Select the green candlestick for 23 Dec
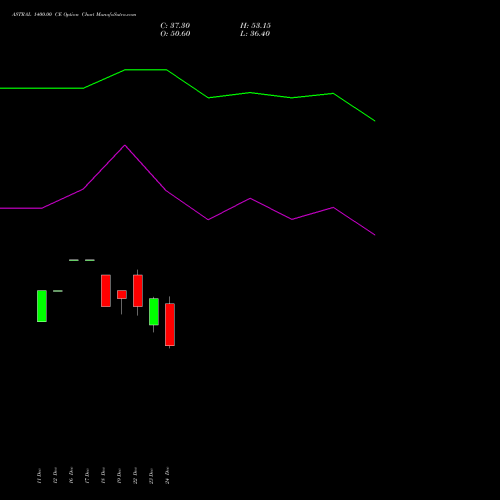Viewport: 500px width, 500px height. [154, 312]
